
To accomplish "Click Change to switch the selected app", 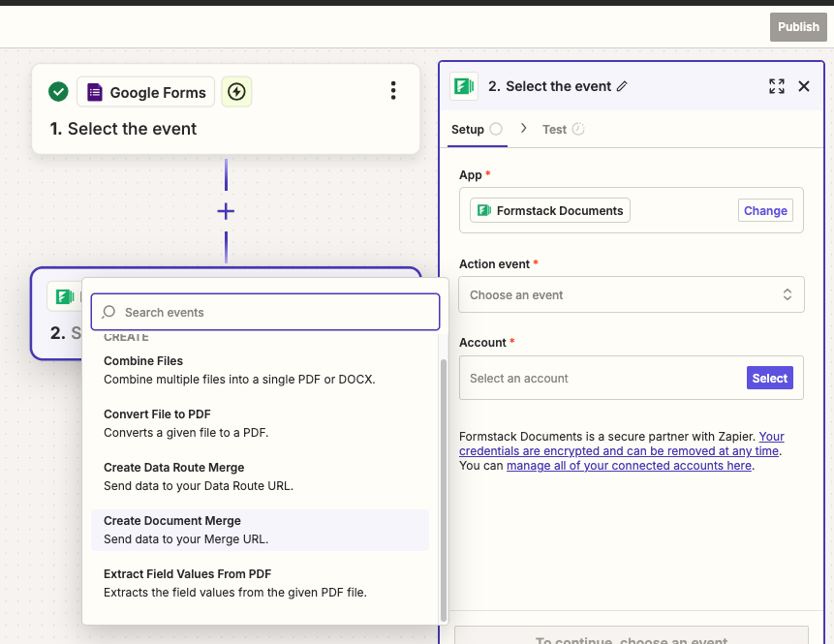I will tap(765, 210).
